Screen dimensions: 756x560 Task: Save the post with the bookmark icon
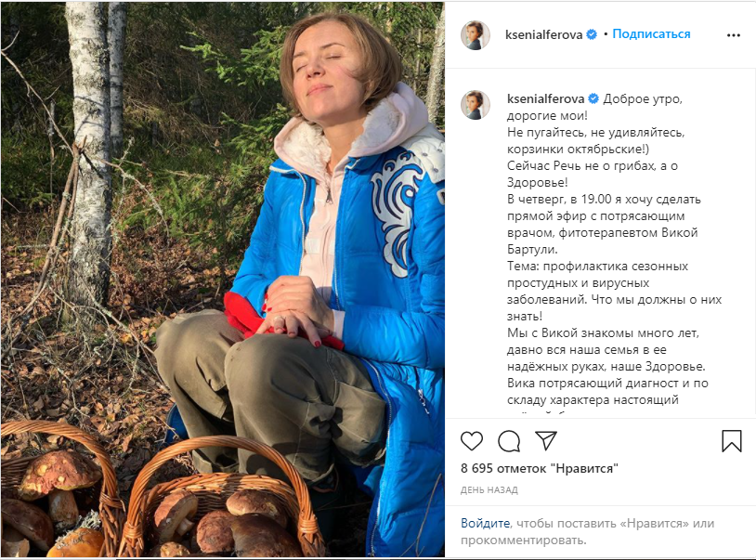coord(732,440)
